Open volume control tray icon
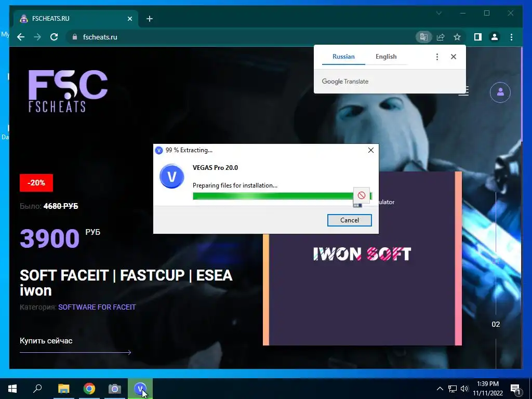Image resolution: width=532 pixels, height=399 pixels. pos(464,389)
